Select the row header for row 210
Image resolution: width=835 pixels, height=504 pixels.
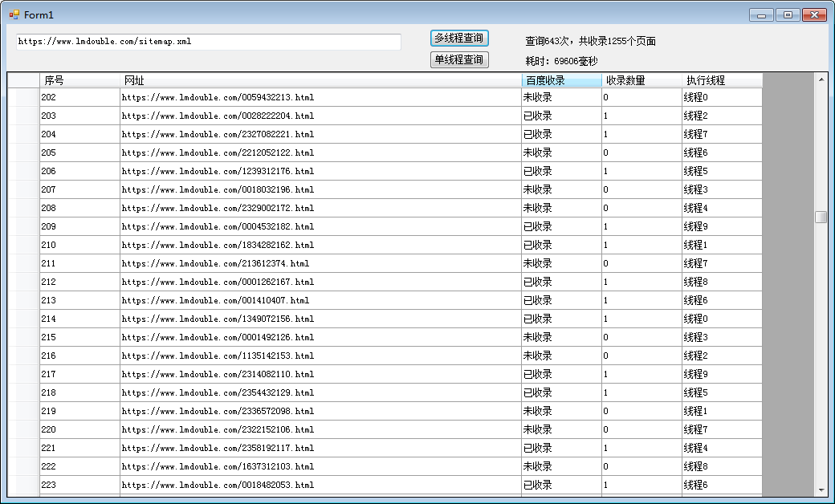click(23, 245)
